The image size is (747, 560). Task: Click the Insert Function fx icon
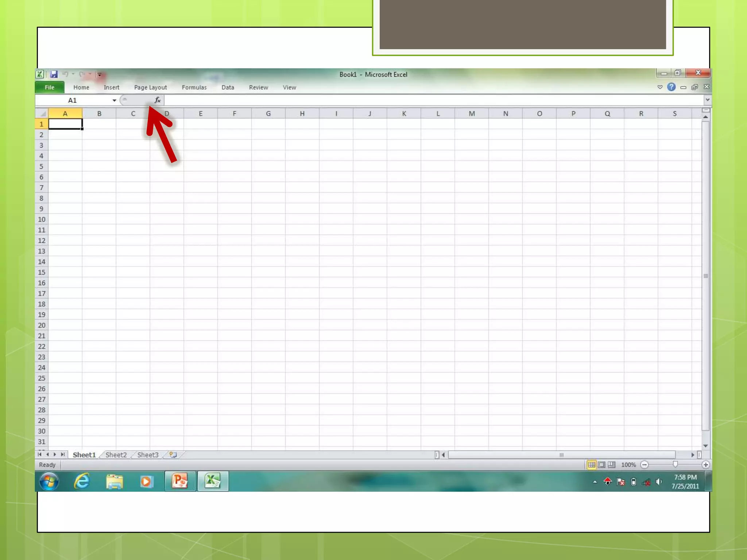[x=157, y=100]
